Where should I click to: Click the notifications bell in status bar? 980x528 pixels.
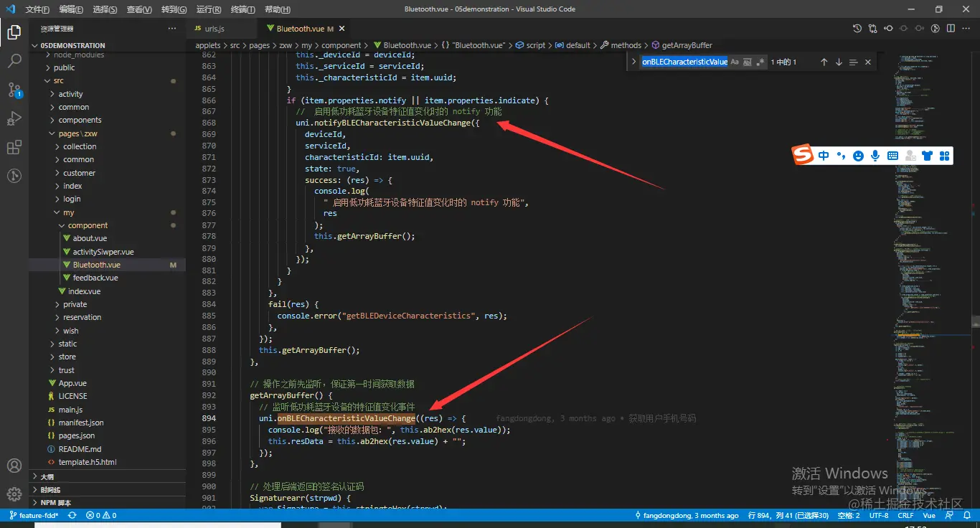pos(966,515)
